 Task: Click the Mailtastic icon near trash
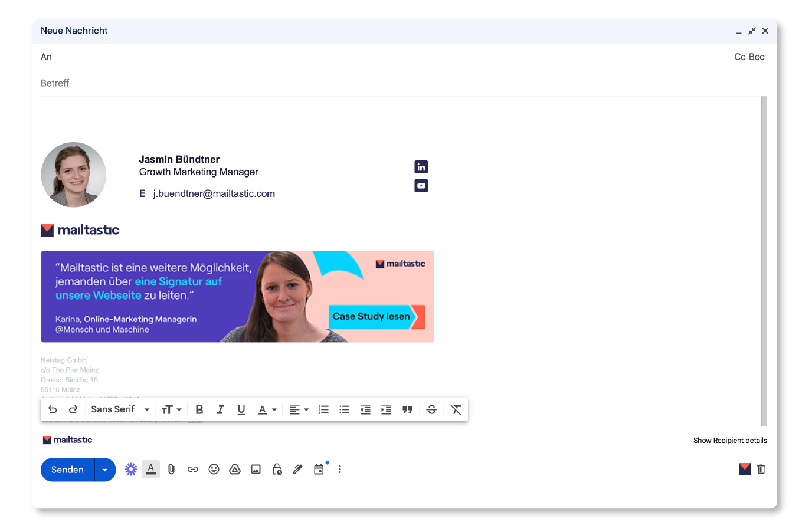coord(745,469)
